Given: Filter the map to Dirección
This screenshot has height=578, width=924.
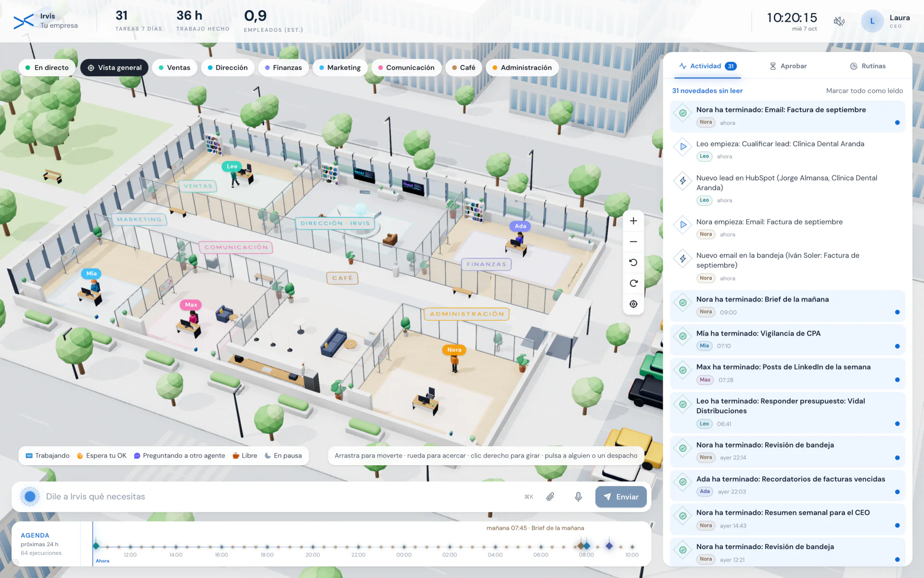Looking at the screenshot, I should [x=228, y=67].
